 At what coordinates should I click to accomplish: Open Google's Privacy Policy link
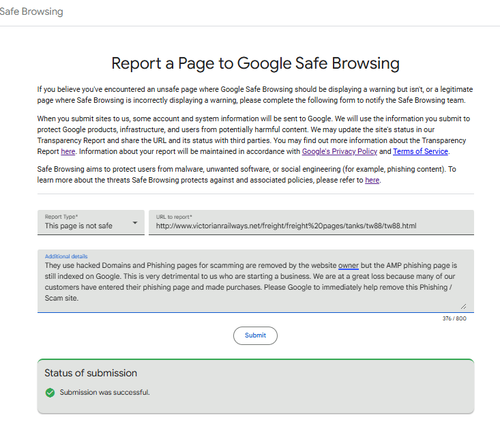point(339,151)
